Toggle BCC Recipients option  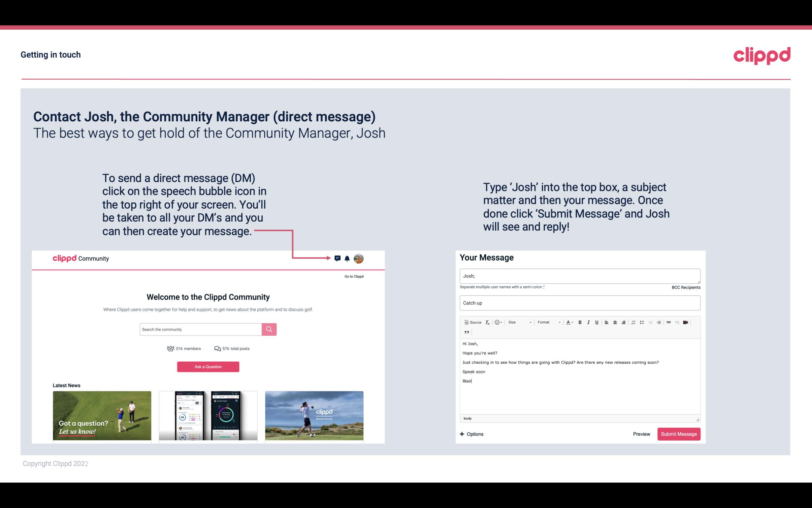[x=685, y=287]
